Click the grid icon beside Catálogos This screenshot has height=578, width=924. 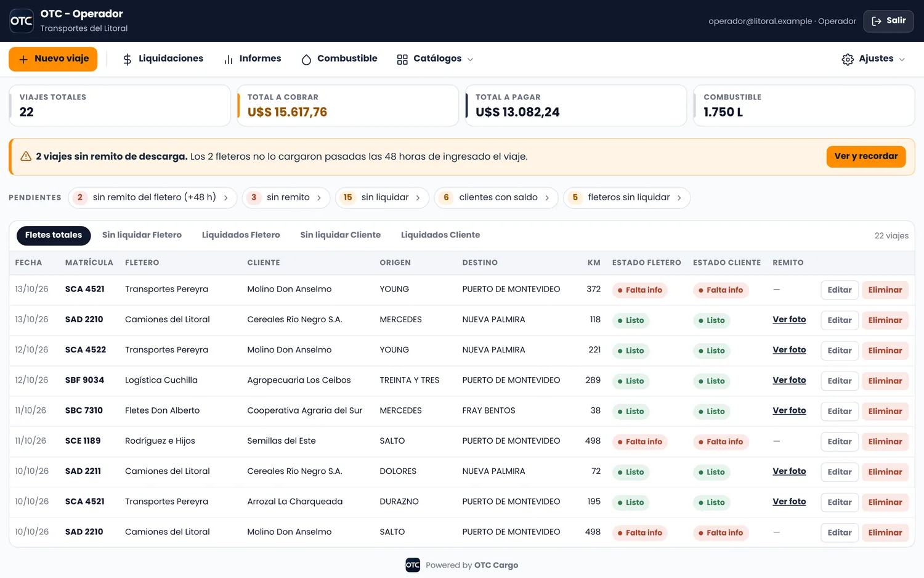click(x=402, y=59)
